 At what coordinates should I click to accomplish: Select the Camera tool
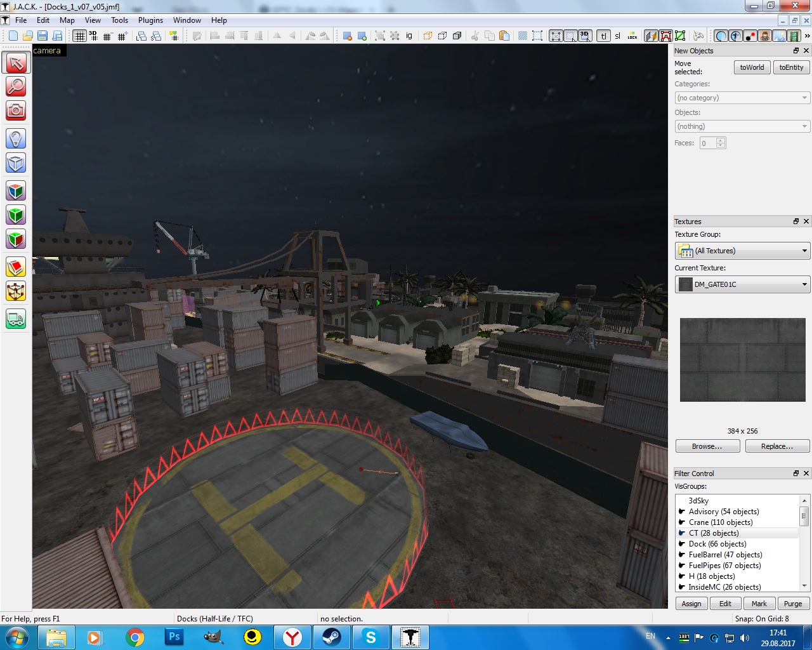point(16,110)
